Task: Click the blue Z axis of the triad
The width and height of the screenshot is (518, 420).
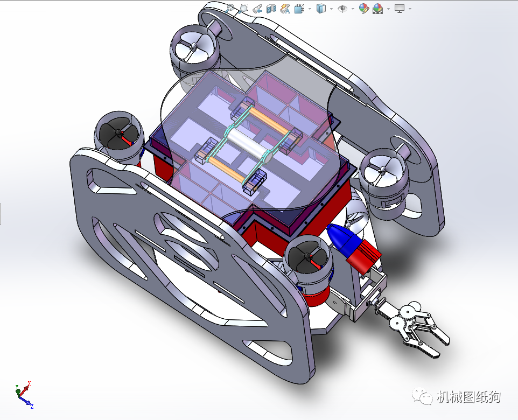Action: 26,401
